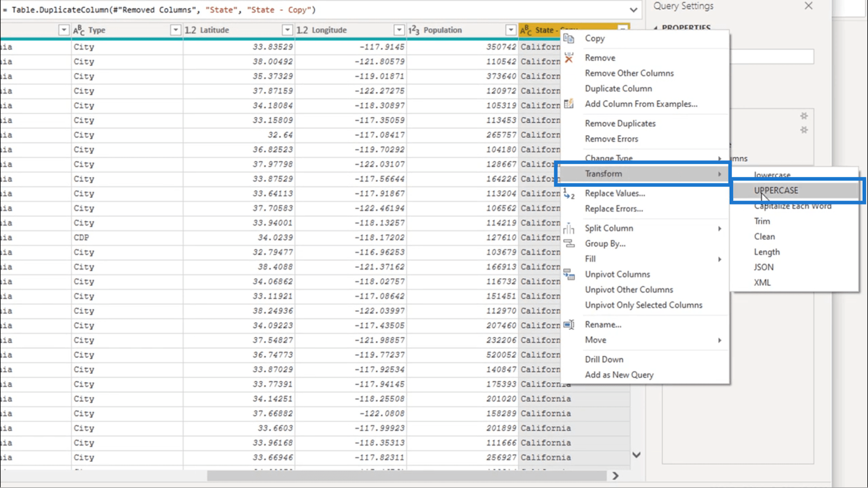Image resolution: width=868 pixels, height=488 pixels.
Task: Open the Type column filter dropdown
Action: (x=175, y=30)
